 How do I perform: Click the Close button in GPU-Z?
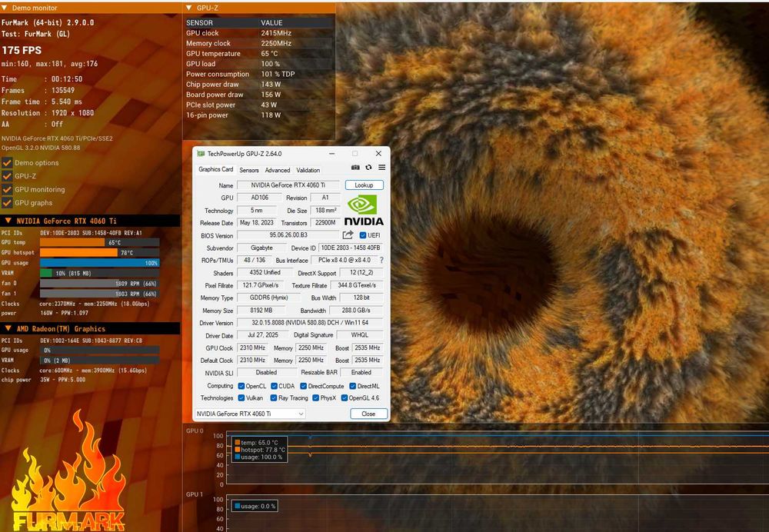[369, 414]
